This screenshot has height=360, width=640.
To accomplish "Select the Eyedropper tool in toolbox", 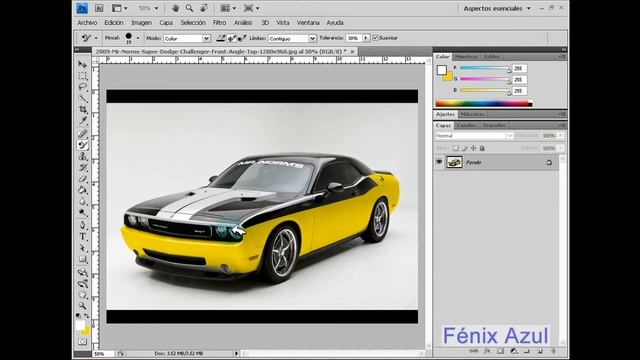I will coord(82,121).
